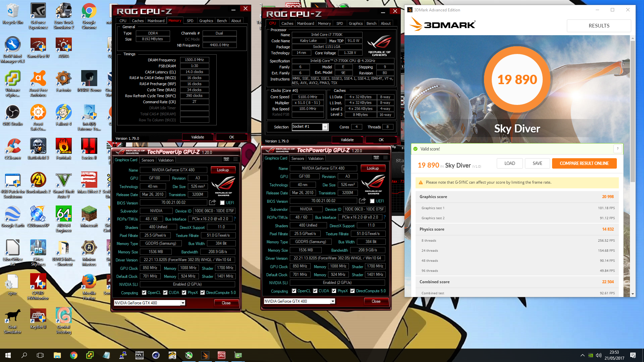Screen dimensions: 644x362
Task: Toggle PhysX checkbox in left GPU-Z
Action: coord(184,293)
